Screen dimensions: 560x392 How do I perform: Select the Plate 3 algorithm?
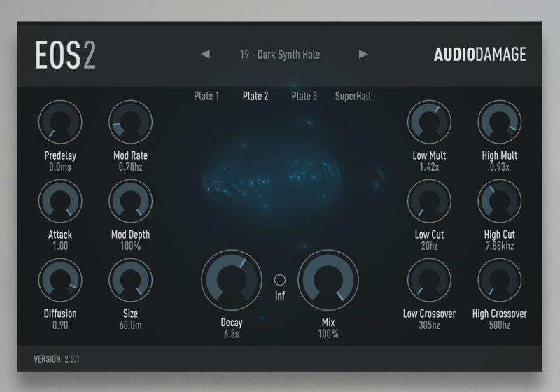(304, 96)
